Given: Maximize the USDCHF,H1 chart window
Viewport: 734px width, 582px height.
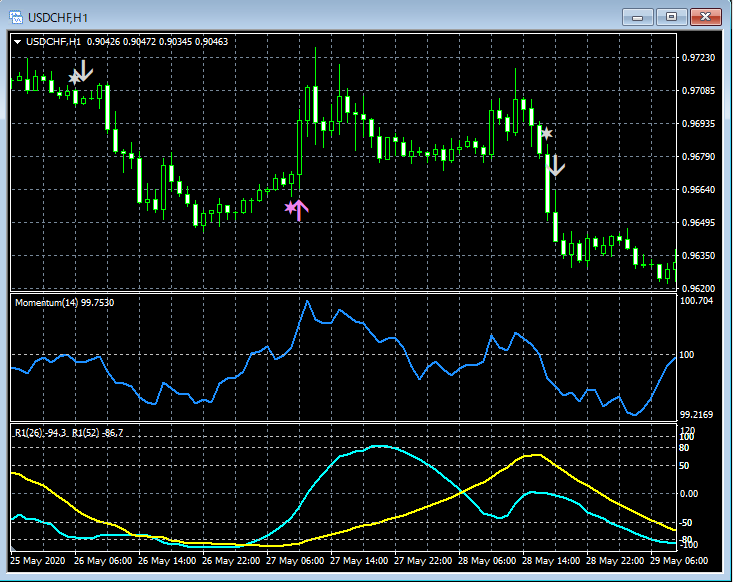Looking at the screenshot, I should click(x=671, y=16).
